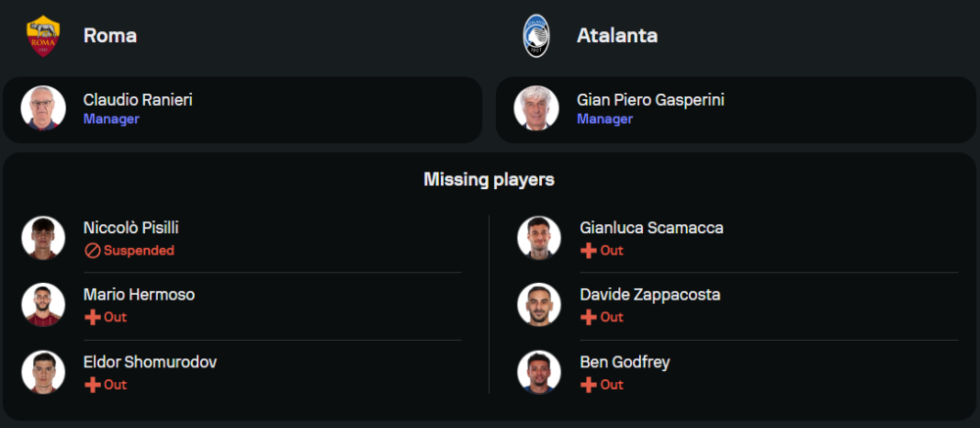Click the suspended icon beside Niccolò Pisilli
The width and height of the screenshot is (980, 428).
(92, 251)
